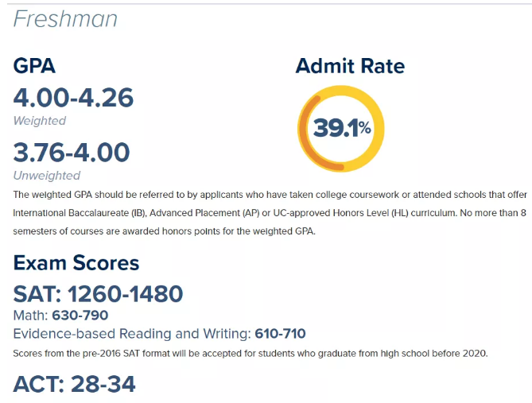
Task: Select the 4.00-4.26 weighted GPA range
Action: pos(73,97)
